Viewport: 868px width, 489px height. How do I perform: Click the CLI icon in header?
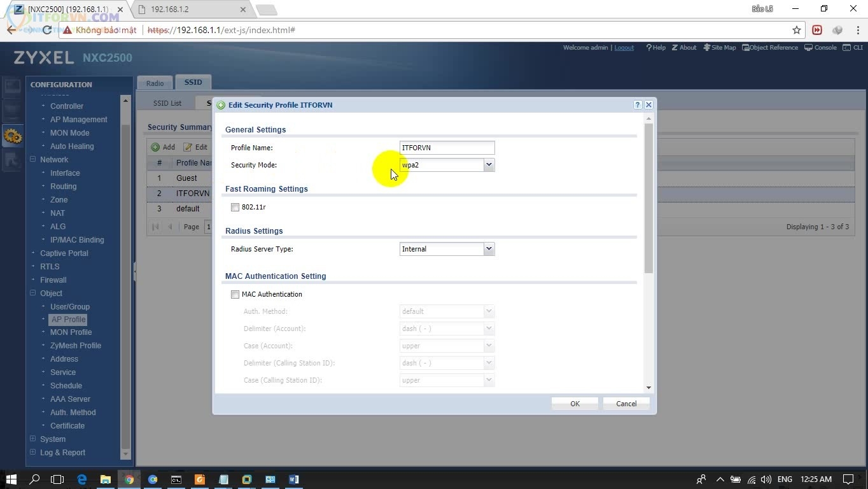point(852,48)
